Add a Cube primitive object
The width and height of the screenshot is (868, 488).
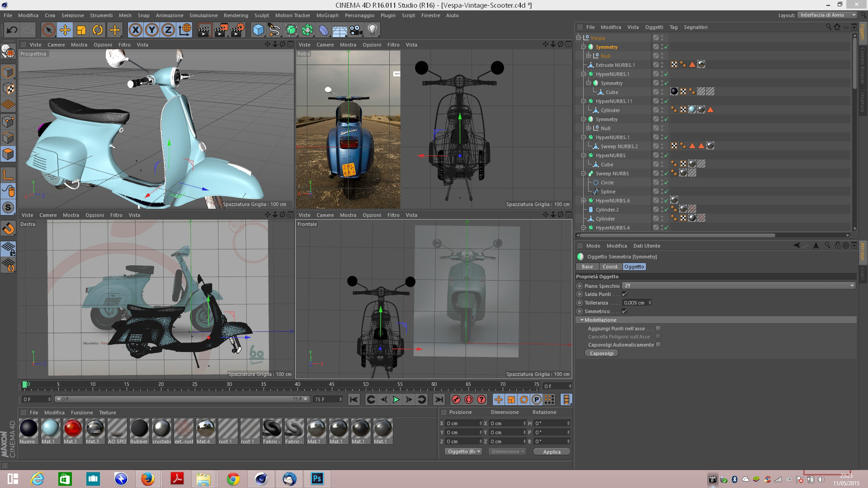(x=258, y=30)
